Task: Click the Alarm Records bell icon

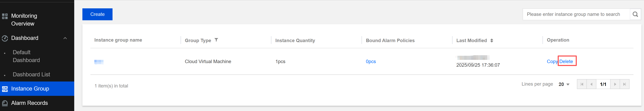Action: point(5,103)
